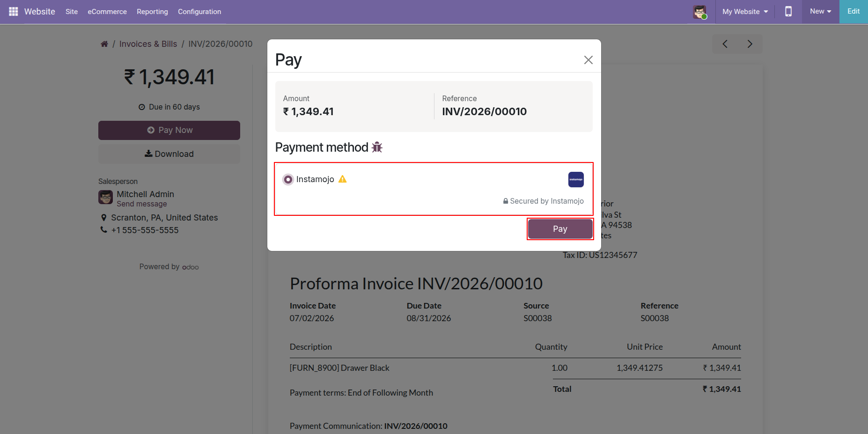868x434 pixels.
Task: Open the Invoices & Bills breadcrumb link
Action: point(148,44)
